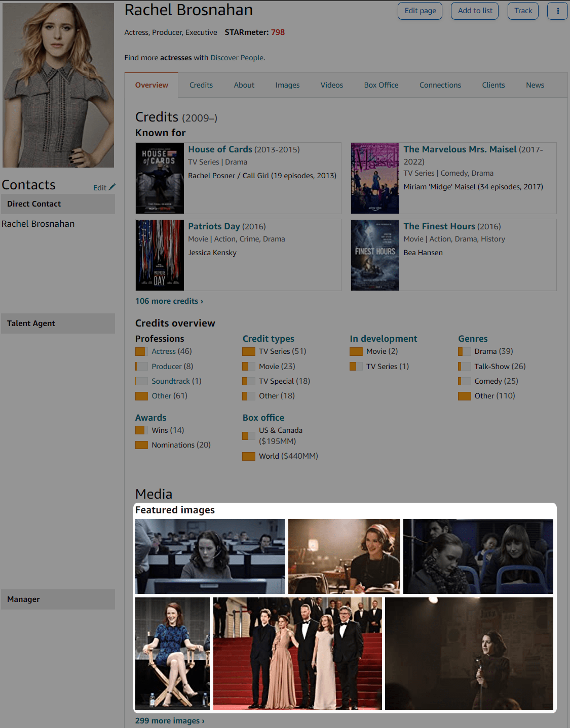Click the Discover People link
The height and width of the screenshot is (728, 570).
tap(237, 58)
